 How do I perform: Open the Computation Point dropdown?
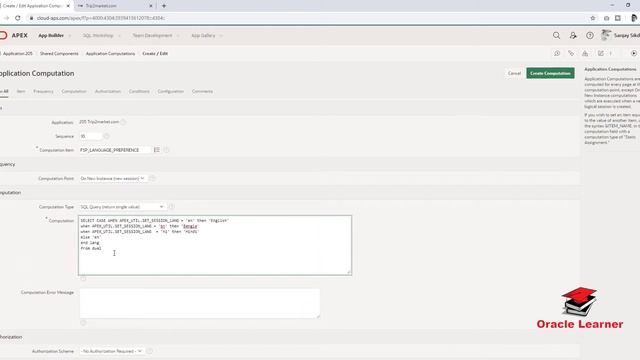[112, 178]
